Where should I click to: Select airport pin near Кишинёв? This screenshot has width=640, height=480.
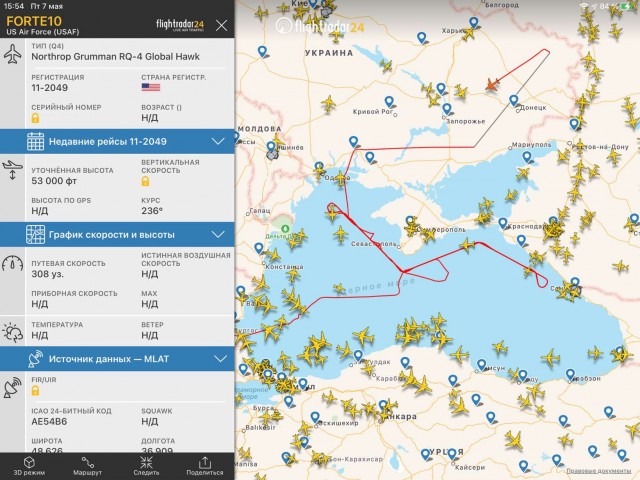tap(271, 147)
